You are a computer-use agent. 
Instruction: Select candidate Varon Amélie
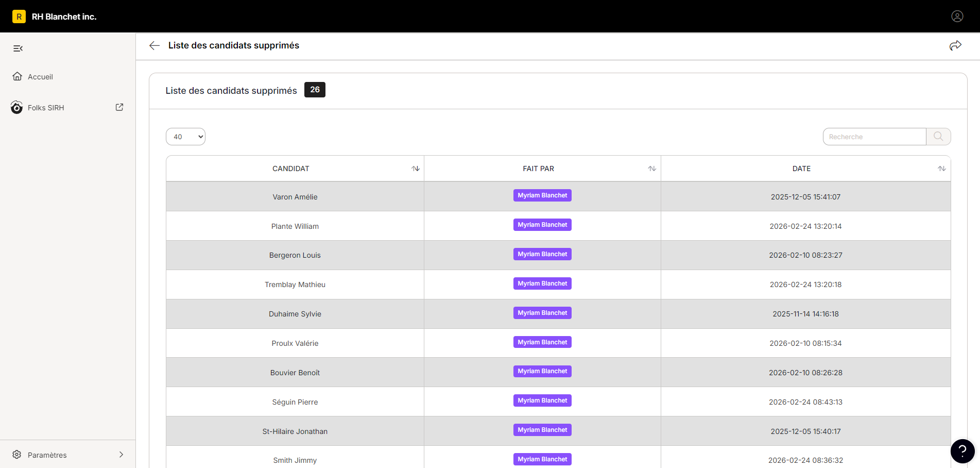pos(295,197)
